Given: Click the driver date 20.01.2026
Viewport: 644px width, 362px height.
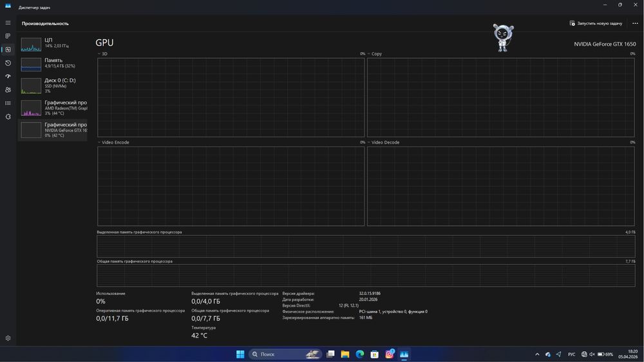Looking at the screenshot, I should pos(368,300).
